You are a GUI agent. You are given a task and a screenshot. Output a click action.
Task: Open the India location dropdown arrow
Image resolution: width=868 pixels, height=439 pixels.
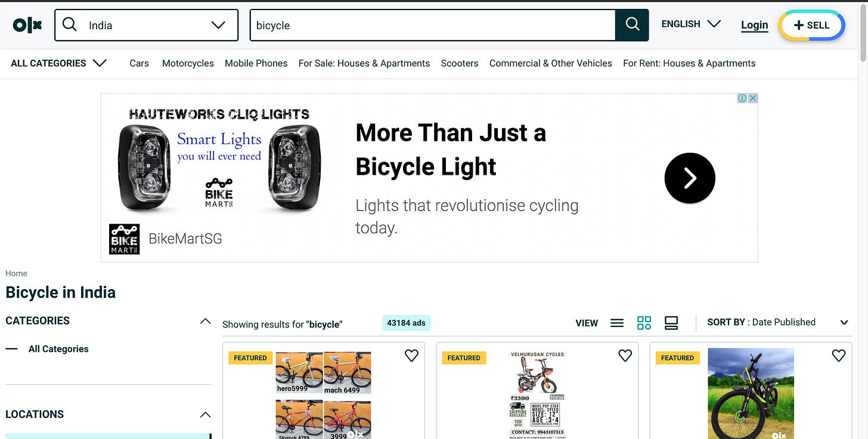pyautogui.click(x=218, y=25)
